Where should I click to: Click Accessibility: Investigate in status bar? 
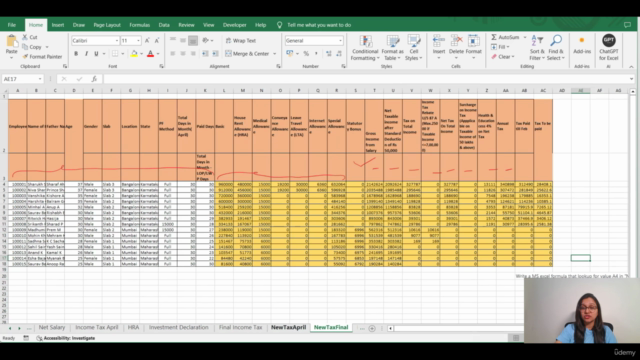[x=66, y=338]
